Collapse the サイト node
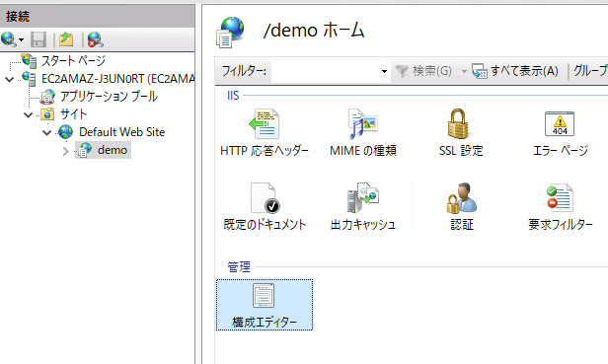608x364 pixels. pyautogui.click(x=28, y=114)
